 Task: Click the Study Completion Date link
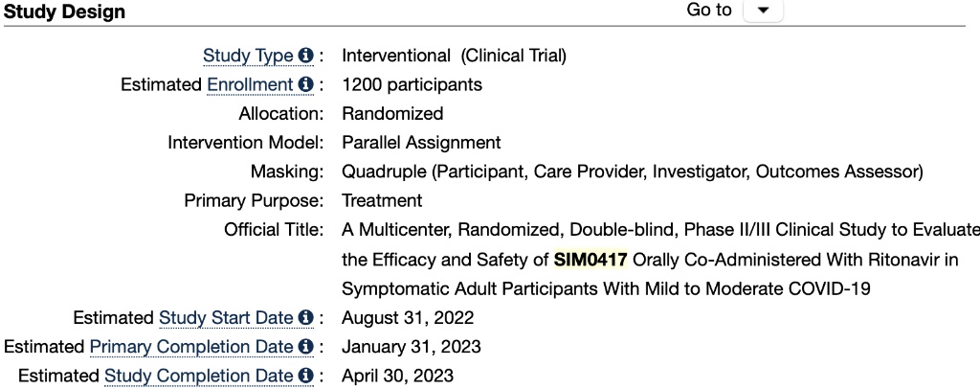point(199,375)
